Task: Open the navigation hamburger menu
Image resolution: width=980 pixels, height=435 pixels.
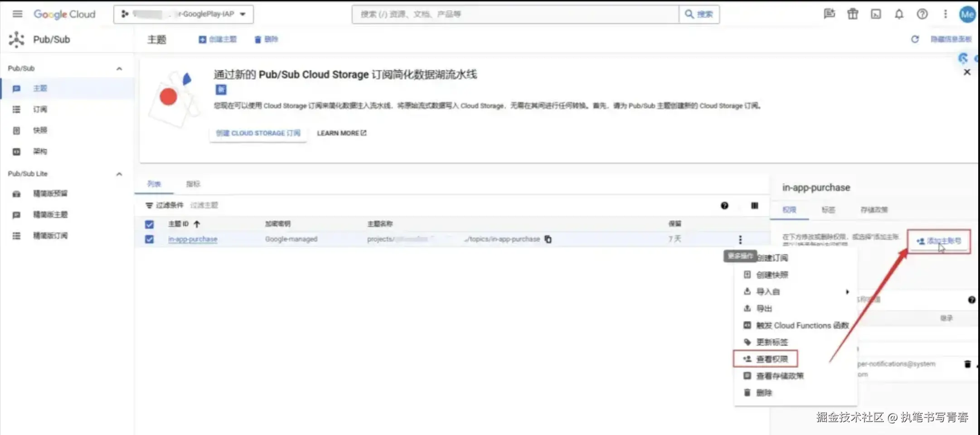Action: tap(17, 14)
